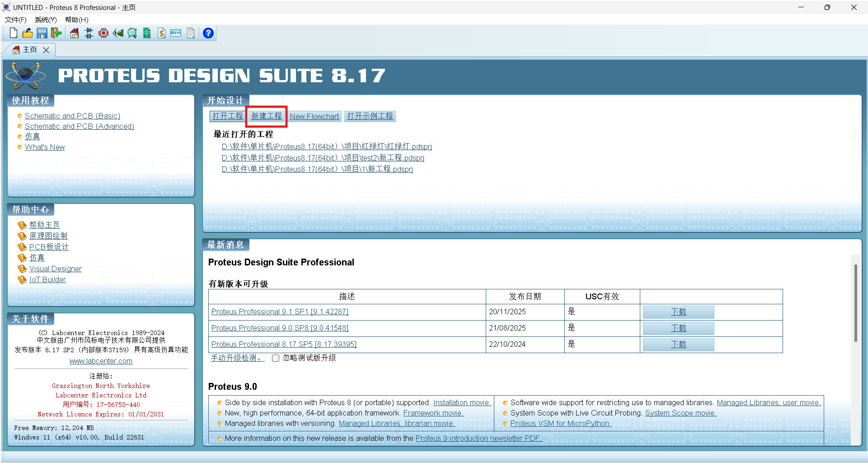Click the Open Project folder icon
The image size is (868, 463).
[28, 33]
